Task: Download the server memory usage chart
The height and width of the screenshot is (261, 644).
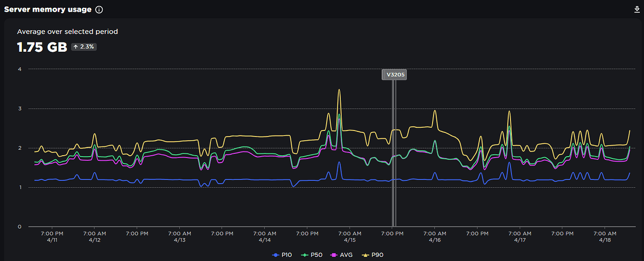Action: (x=637, y=9)
